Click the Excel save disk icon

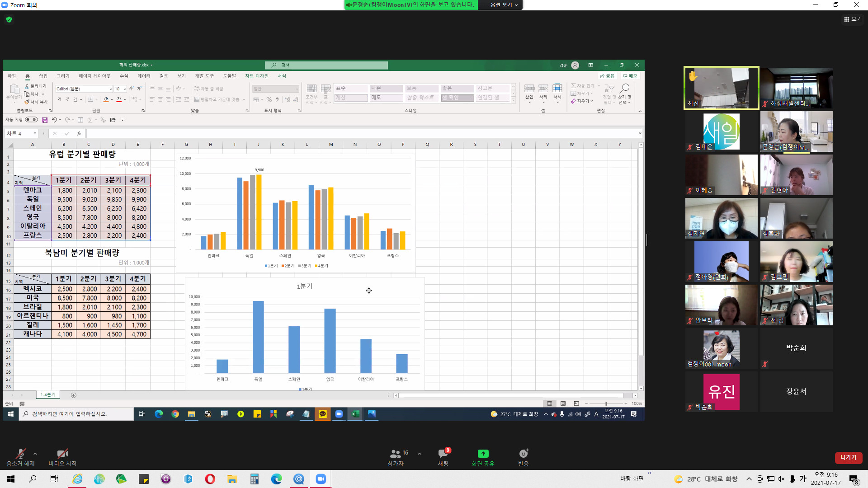click(x=45, y=120)
